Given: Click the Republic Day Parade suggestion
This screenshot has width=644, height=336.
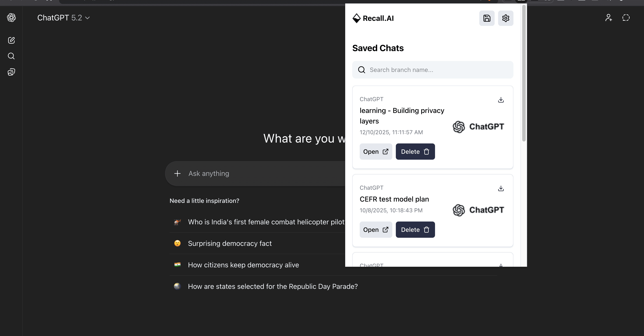Looking at the screenshot, I should tap(272, 286).
